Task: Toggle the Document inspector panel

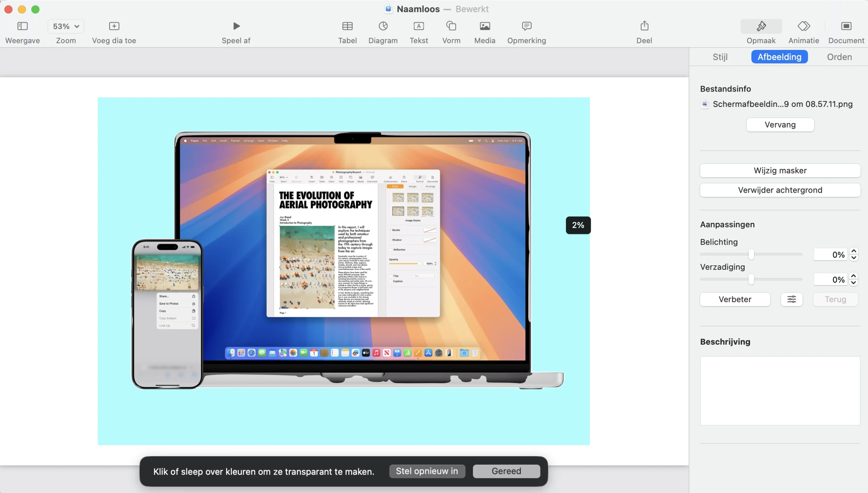Action: (x=846, y=26)
